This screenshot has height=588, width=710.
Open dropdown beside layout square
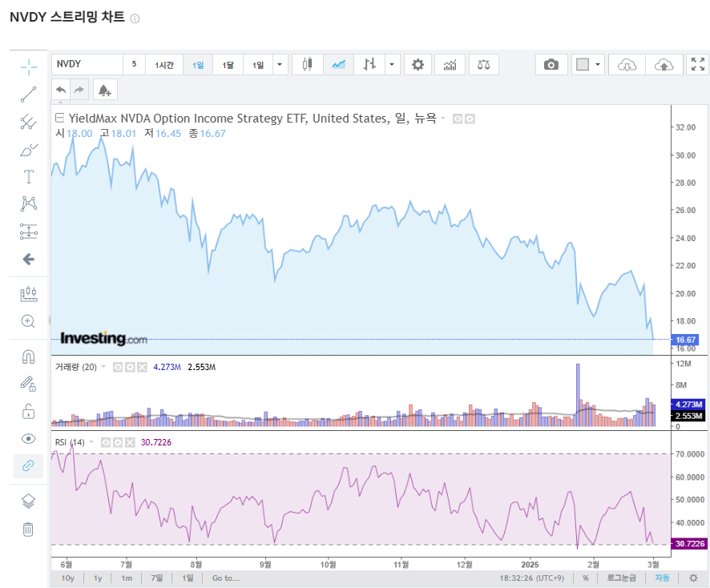[x=598, y=65]
